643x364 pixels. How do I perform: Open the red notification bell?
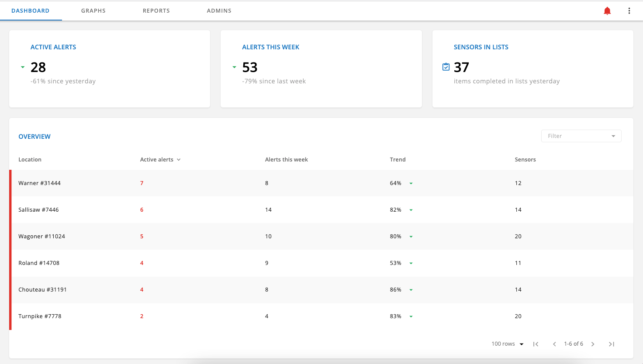tap(607, 11)
